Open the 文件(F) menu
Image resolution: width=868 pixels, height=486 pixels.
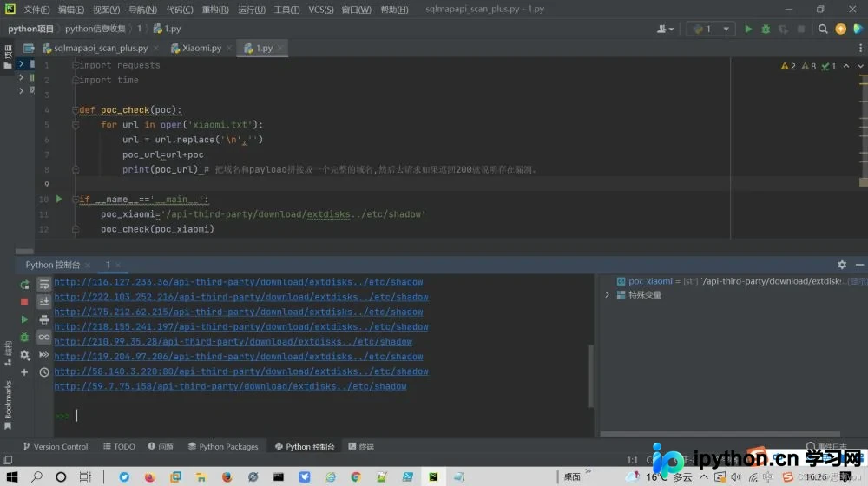tap(36, 10)
